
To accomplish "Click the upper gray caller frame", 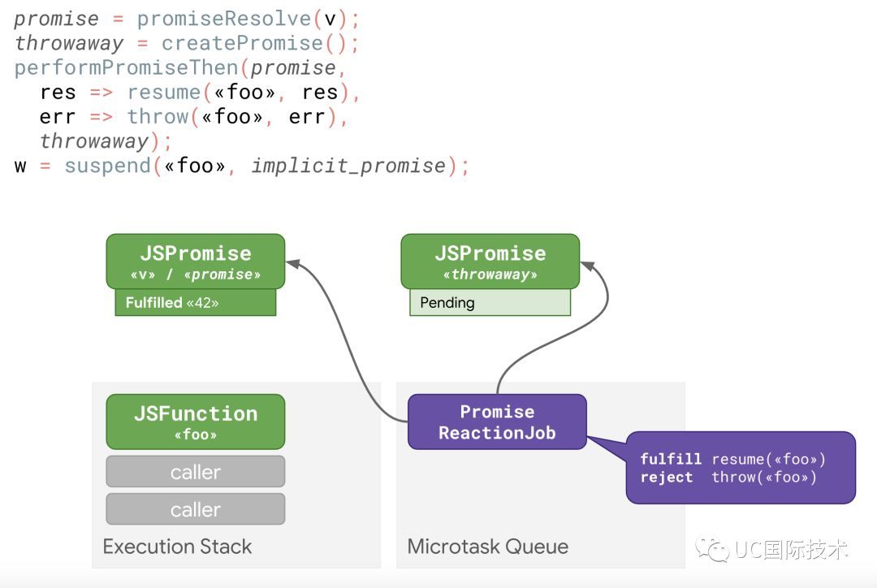I will click(196, 472).
